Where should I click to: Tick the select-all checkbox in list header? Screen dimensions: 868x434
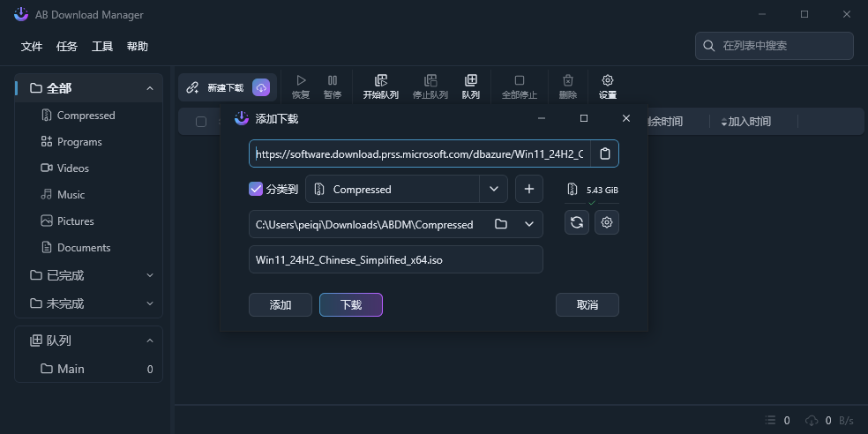[201, 122]
